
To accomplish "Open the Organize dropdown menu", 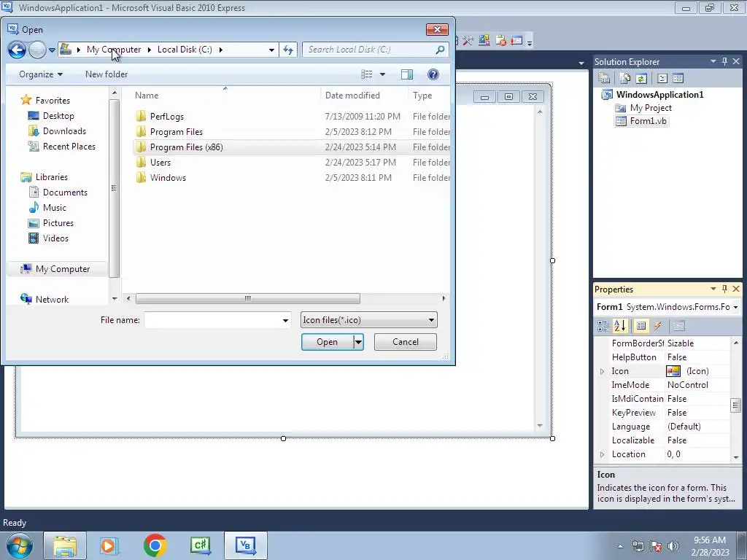I will click(x=41, y=74).
